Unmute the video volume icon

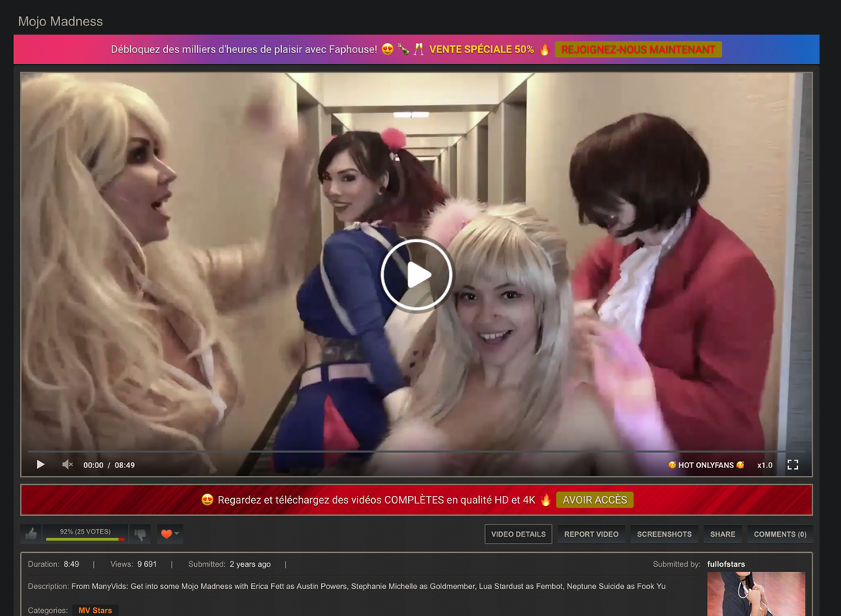pyautogui.click(x=67, y=464)
